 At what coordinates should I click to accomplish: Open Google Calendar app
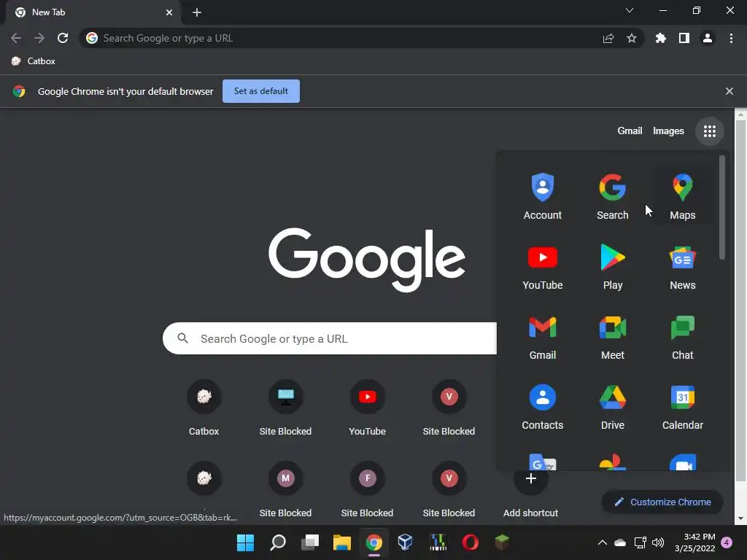682,406
